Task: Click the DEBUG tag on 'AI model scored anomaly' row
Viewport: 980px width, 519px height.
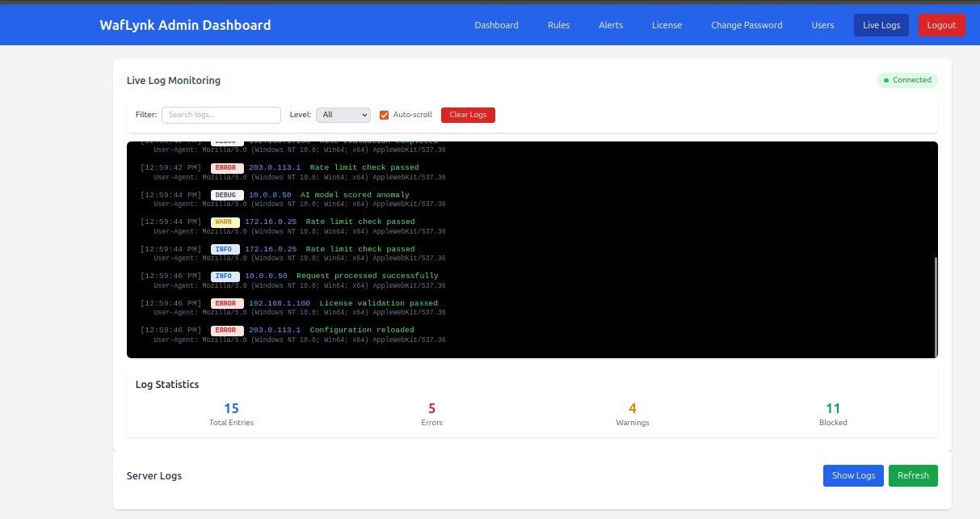Action: point(227,195)
